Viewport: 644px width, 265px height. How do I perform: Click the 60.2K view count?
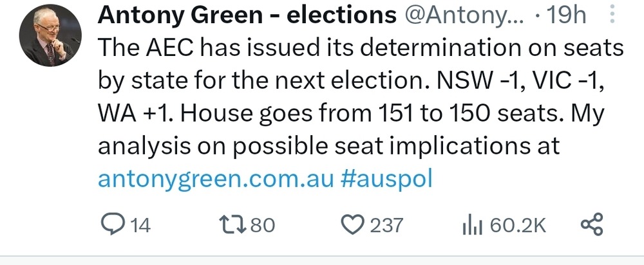tap(518, 225)
